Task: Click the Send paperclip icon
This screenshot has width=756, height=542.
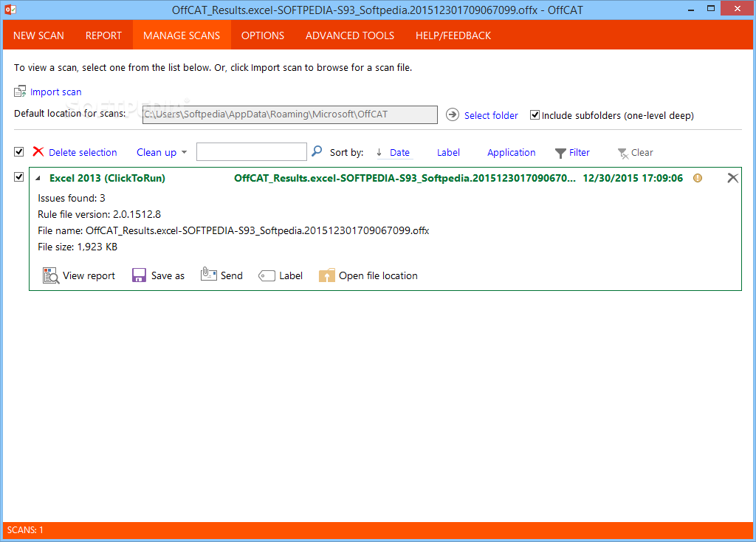Action: [x=208, y=275]
